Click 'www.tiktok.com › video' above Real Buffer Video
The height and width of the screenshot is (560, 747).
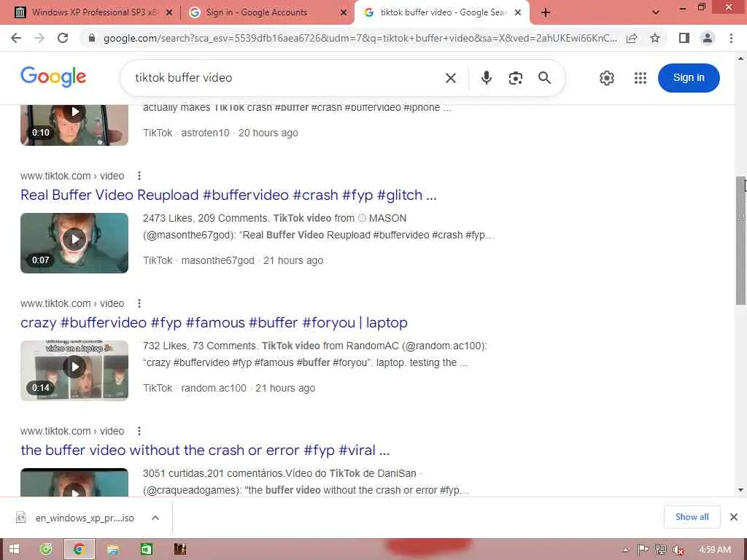click(72, 176)
